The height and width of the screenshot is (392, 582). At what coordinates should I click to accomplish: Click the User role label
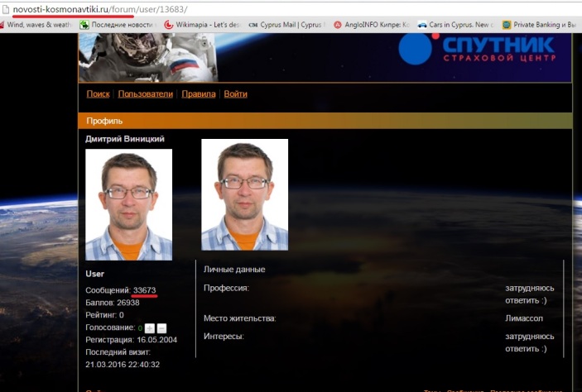click(x=94, y=274)
